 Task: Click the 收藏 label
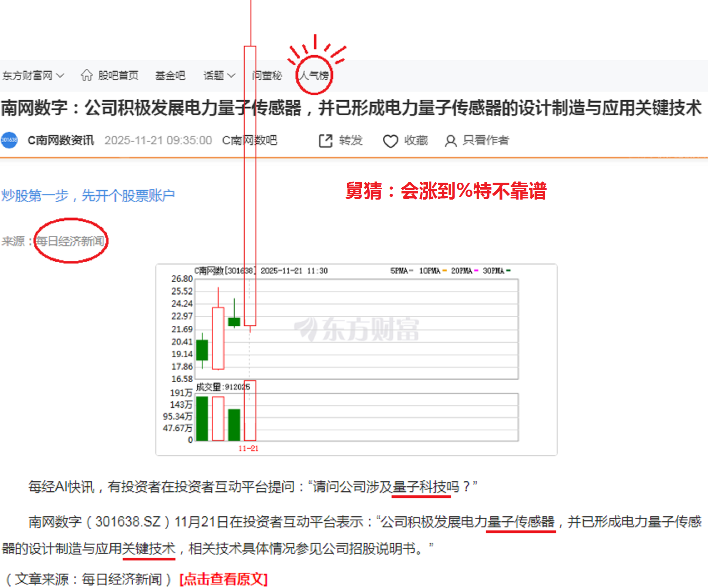tap(416, 140)
